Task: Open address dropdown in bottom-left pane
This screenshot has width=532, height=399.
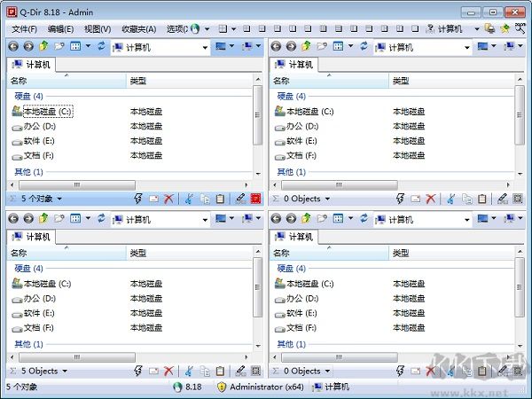Action: coord(205,220)
